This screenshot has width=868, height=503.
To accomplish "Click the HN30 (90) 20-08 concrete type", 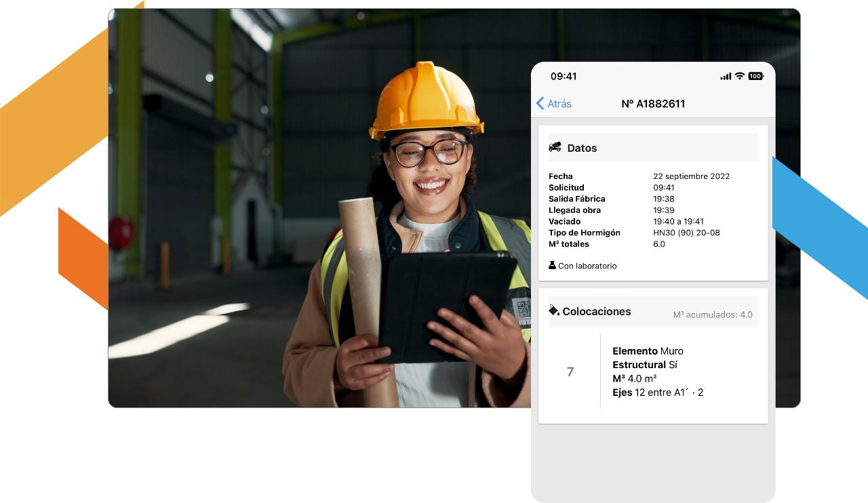I will (x=686, y=233).
